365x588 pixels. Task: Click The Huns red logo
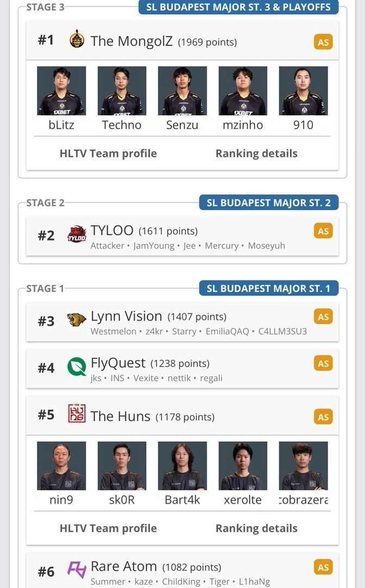pos(77,414)
